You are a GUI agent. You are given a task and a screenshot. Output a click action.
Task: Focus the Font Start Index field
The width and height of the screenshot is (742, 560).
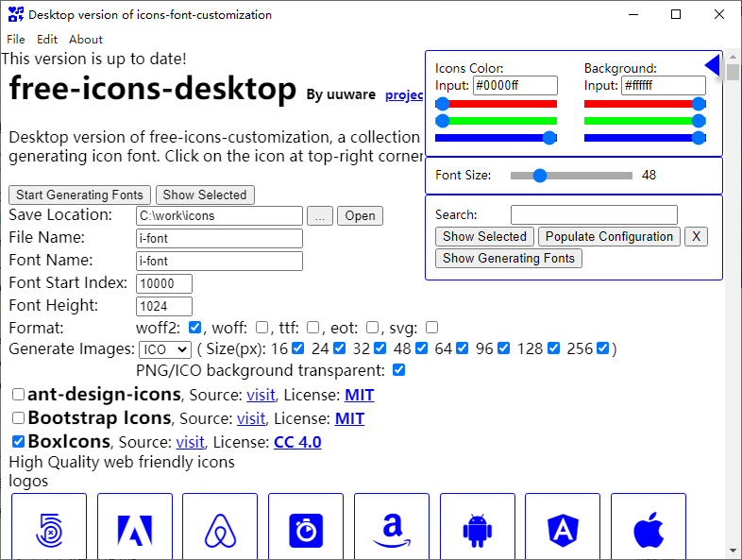click(164, 283)
